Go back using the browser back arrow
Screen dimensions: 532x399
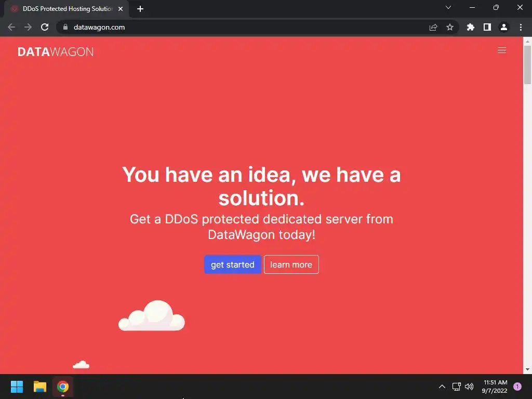click(x=11, y=27)
